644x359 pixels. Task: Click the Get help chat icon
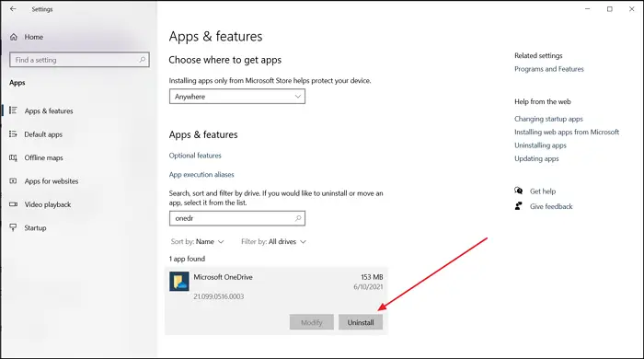tap(518, 191)
